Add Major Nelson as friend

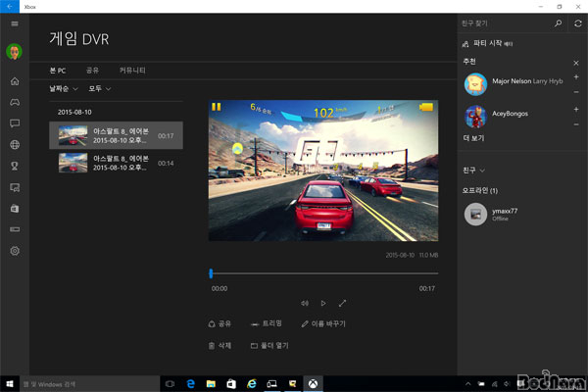pyautogui.click(x=576, y=76)
